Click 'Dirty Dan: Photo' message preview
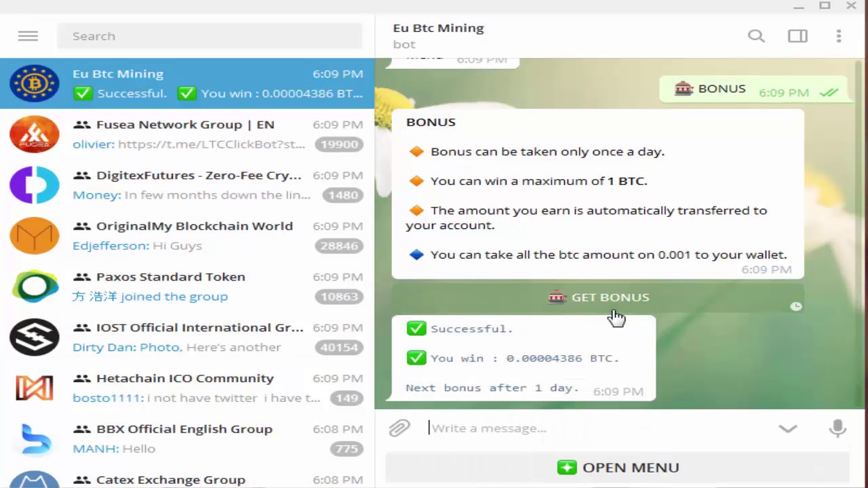The image size is (868, 488). pyautogui.click(x=127, y=348)
